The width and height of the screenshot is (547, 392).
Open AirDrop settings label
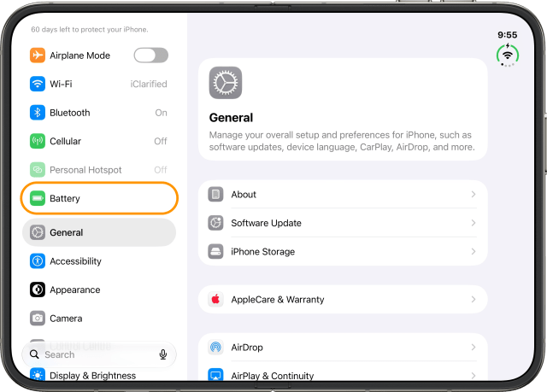point(247,348)
